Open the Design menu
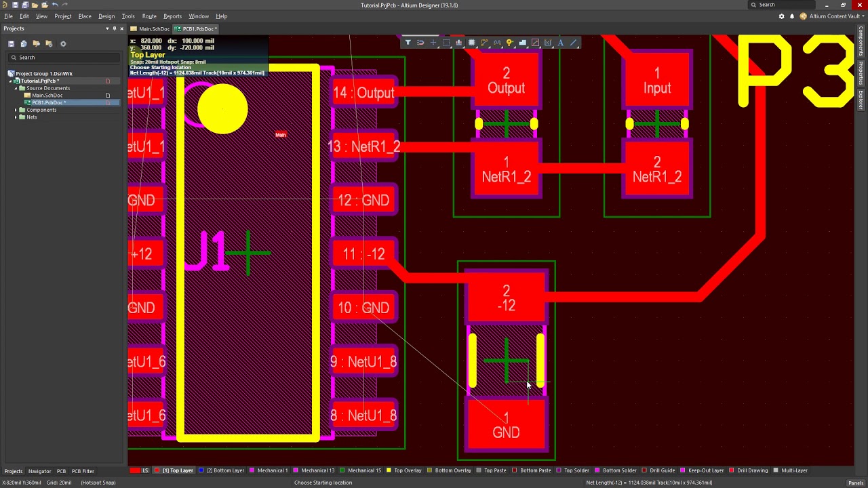 coord(106,16)
